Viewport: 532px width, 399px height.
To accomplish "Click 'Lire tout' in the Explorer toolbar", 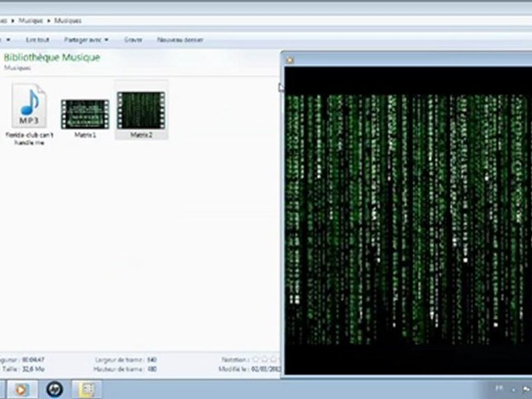I will tap(37, 40).
